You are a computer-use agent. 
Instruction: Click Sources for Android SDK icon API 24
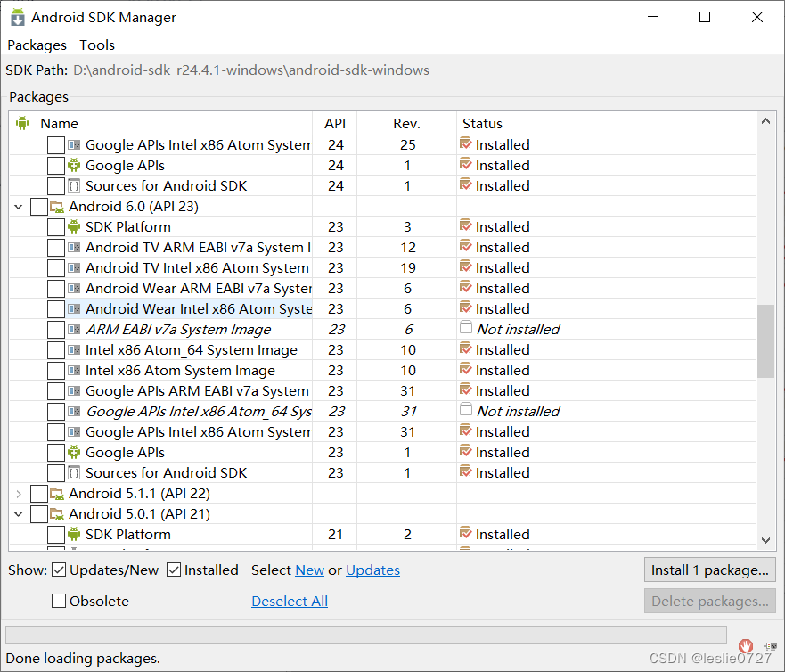pyautogui.click(x=74, y=185)
